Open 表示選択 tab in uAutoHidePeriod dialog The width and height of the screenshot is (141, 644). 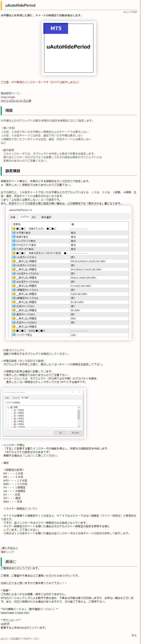(46, 217)
